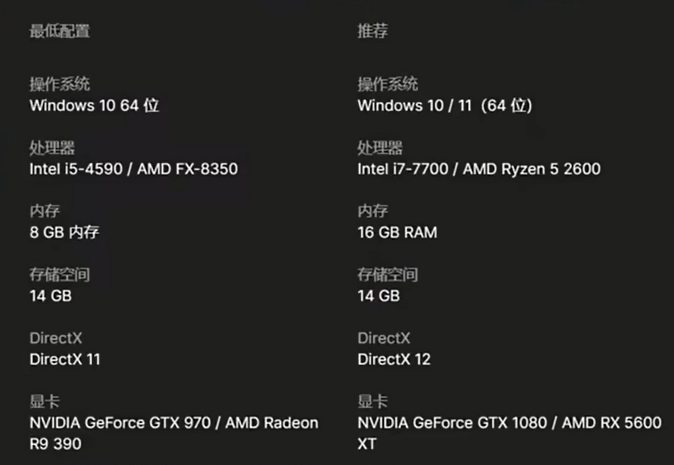
Task: Click Intel i7-7700 / AMD Ryzen 5 2600 text
Action: (x=479, y=169)
